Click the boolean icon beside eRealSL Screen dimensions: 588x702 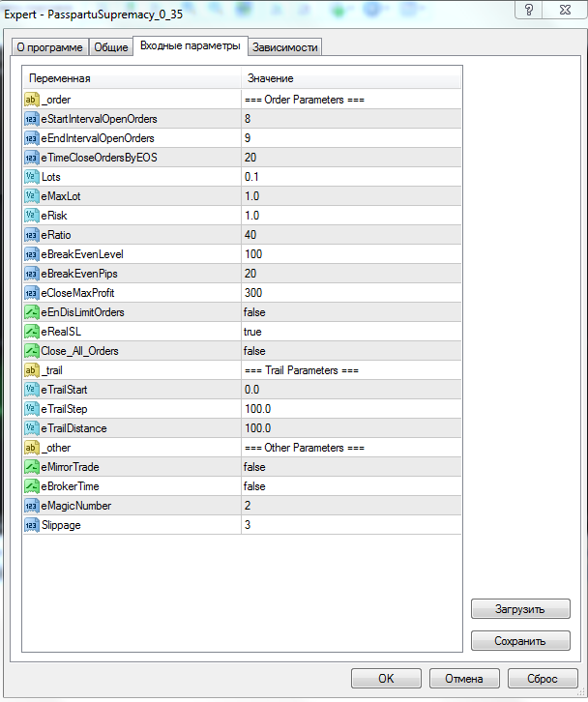coord(31,332)
